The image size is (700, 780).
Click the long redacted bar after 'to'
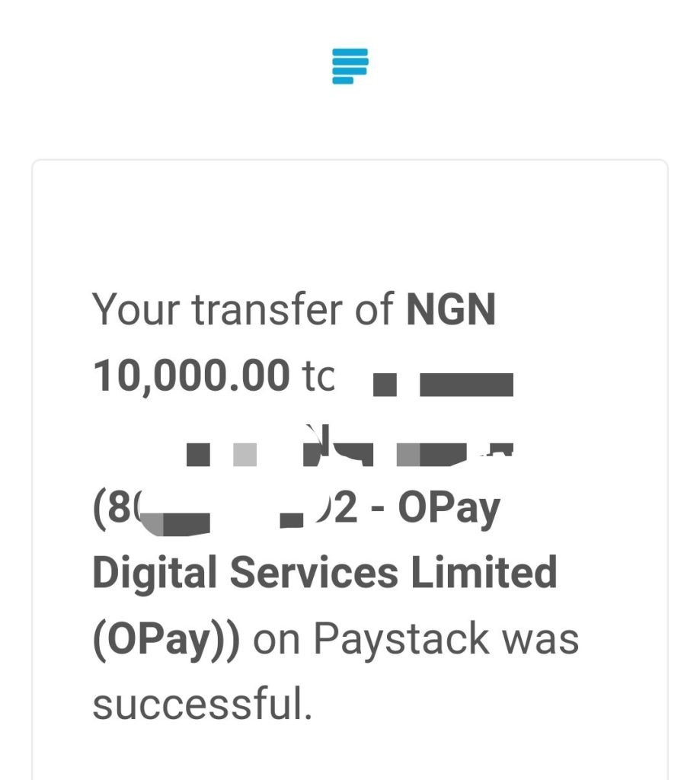(466, 385)
